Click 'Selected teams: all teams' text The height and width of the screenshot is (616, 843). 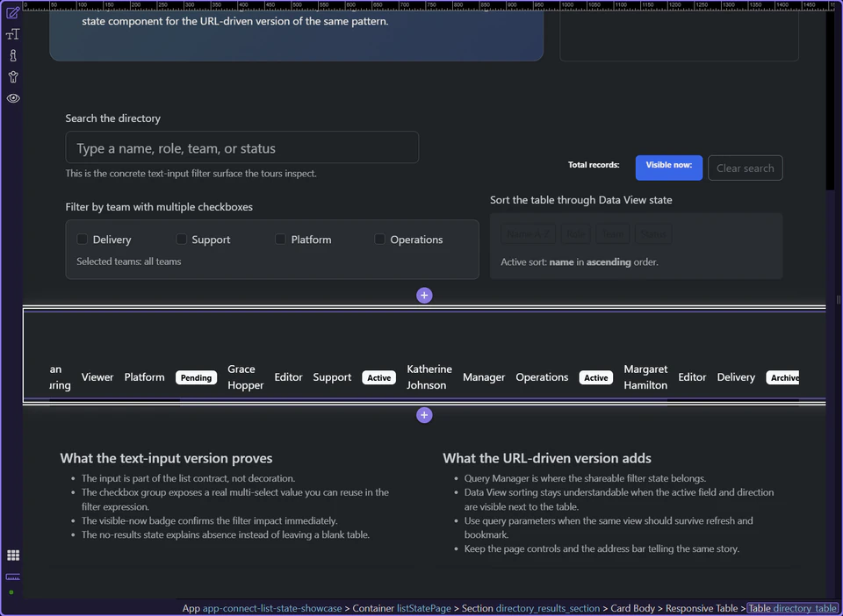coord(128,261)
